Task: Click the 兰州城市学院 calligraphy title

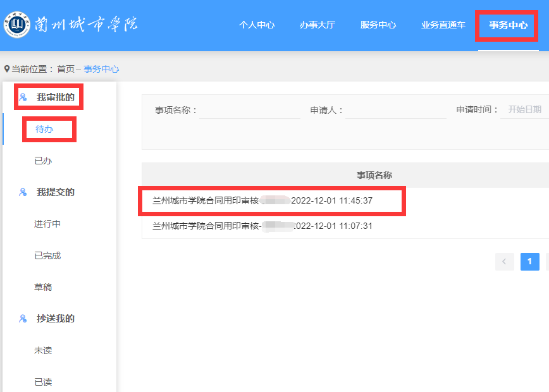Action: click(86, 25)
